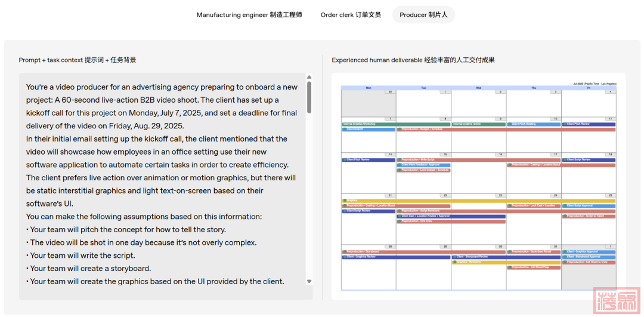Select the Client Script Approval event
Screen dimensions: 644x317
coord(589,206)
